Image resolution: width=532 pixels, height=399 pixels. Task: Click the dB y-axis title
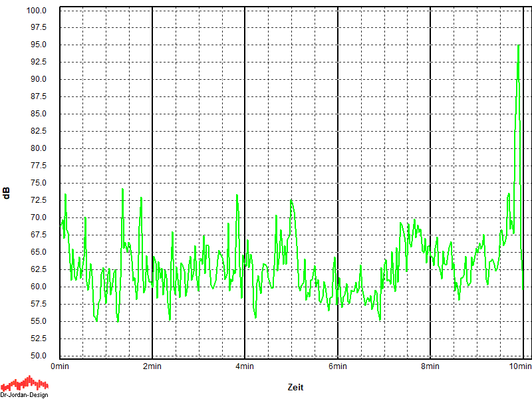tap(7, 194)
